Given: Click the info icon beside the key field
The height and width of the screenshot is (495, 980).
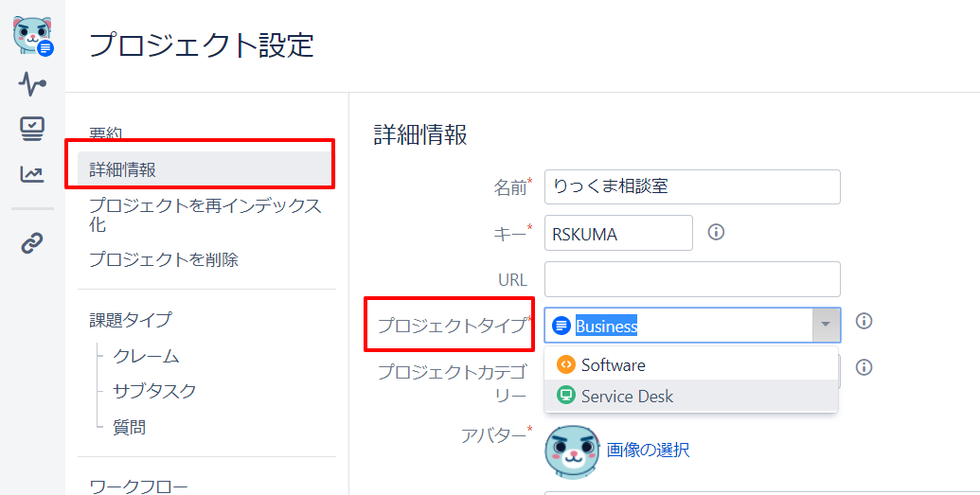Looking at the screenshot, I should point(716,233).
